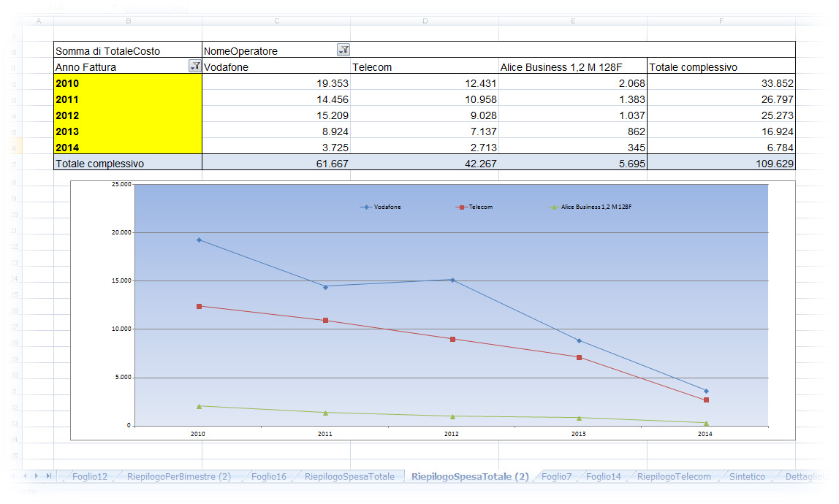Select the Vodafone 2010 value 19.353

(x=276, y=83)
